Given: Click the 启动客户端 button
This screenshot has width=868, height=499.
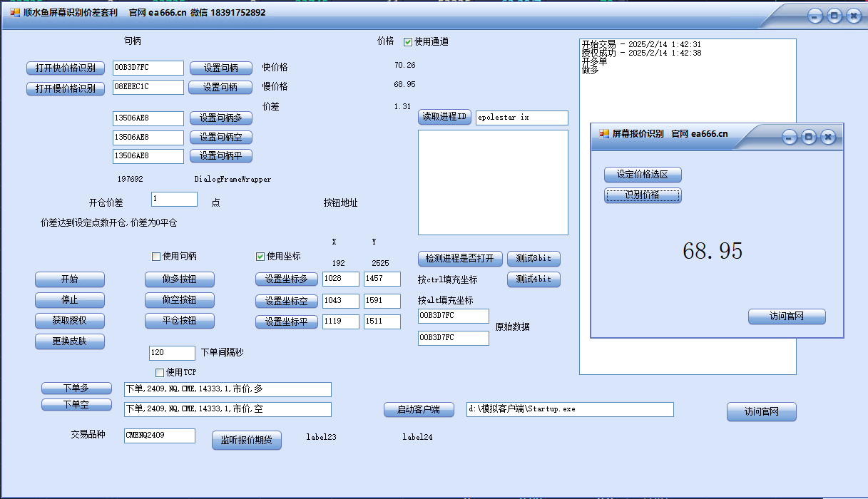Looking at the screenshot, I should click(419, 409).
